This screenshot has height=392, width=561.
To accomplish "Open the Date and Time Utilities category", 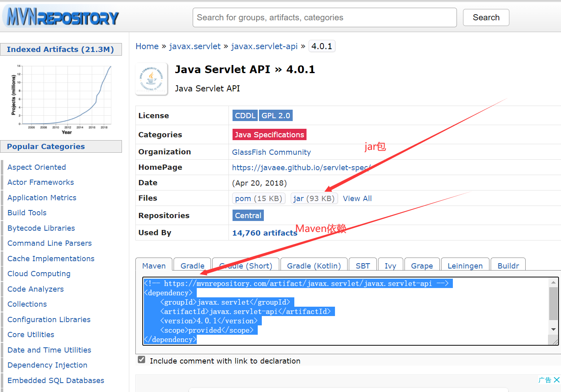I will pos(49,350).
